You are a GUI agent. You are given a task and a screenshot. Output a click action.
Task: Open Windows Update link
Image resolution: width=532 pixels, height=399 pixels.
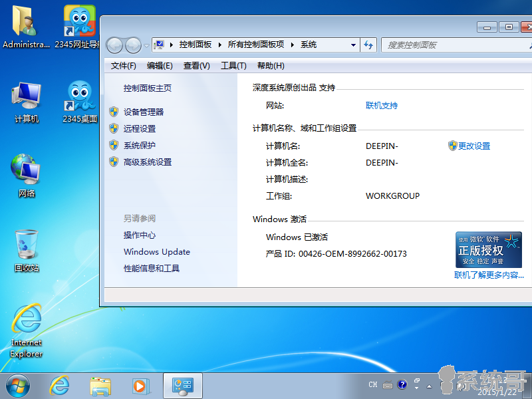157,252
